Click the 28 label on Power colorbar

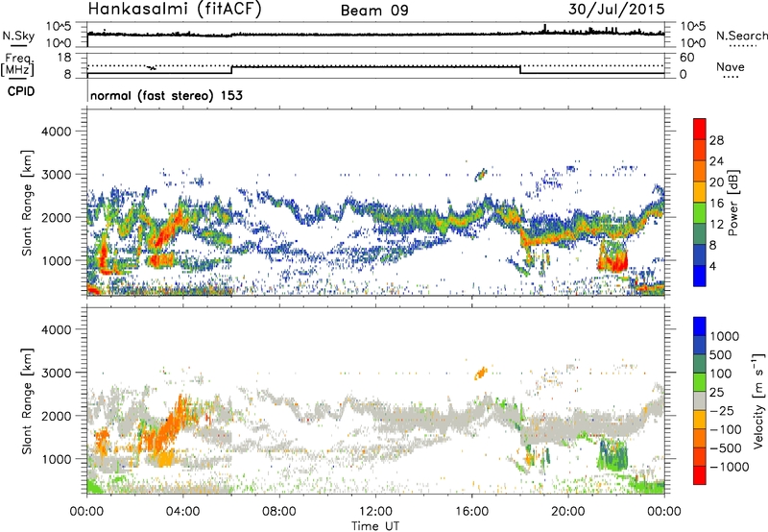click(x=716, y=140)
